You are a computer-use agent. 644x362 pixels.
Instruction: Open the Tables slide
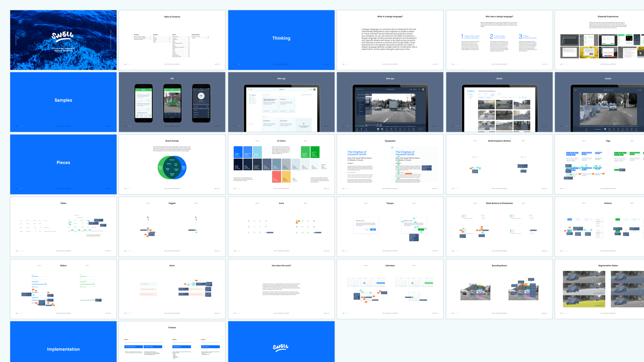pos(63,227)
